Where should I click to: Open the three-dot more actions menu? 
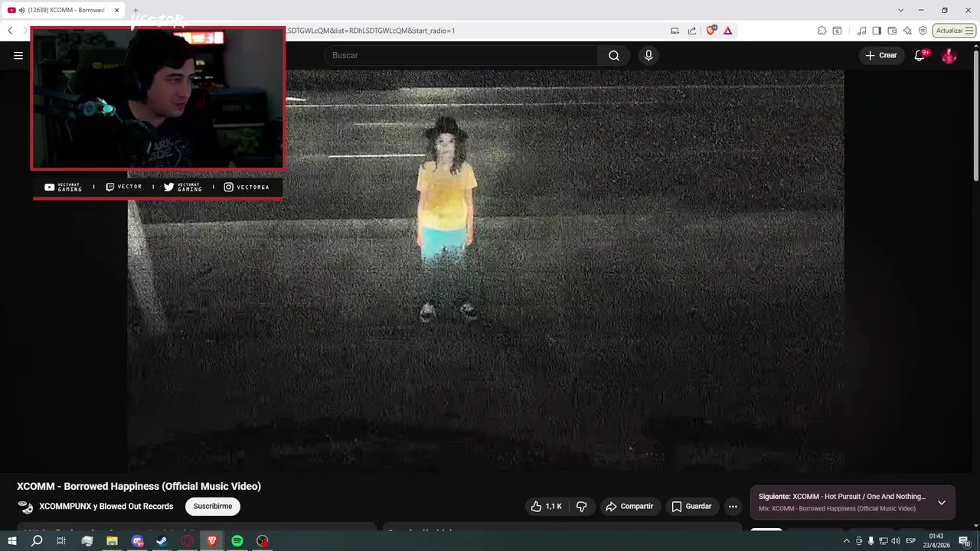coord(733,506)
